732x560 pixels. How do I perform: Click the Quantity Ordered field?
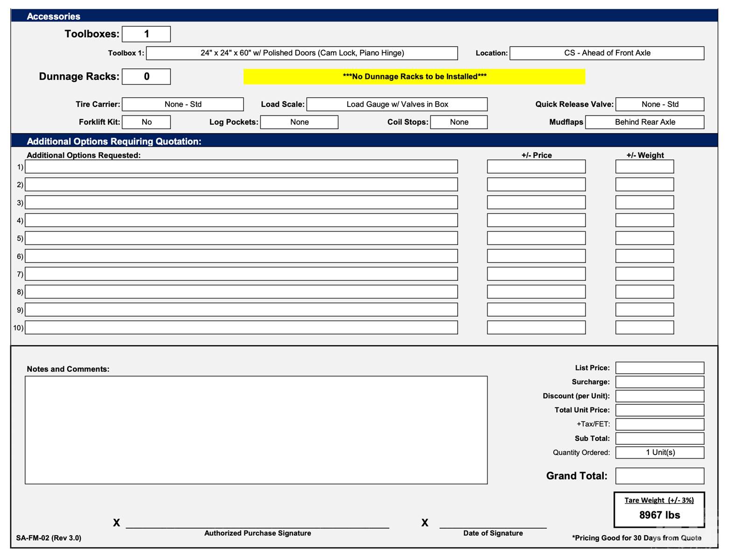(659, 453)
